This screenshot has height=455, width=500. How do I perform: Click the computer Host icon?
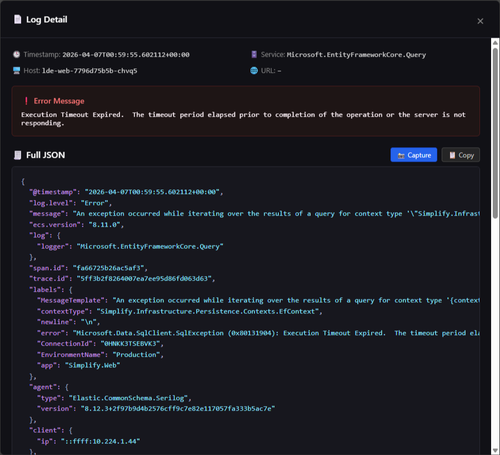(16, 70)
